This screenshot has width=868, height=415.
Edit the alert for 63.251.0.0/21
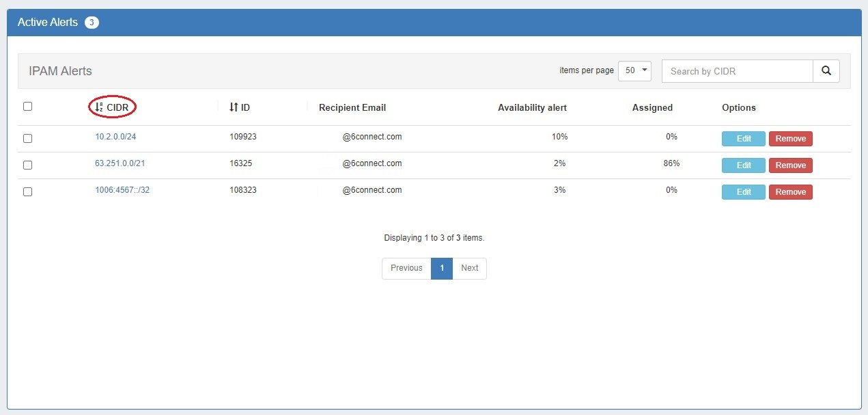click(x=743, y=165)
